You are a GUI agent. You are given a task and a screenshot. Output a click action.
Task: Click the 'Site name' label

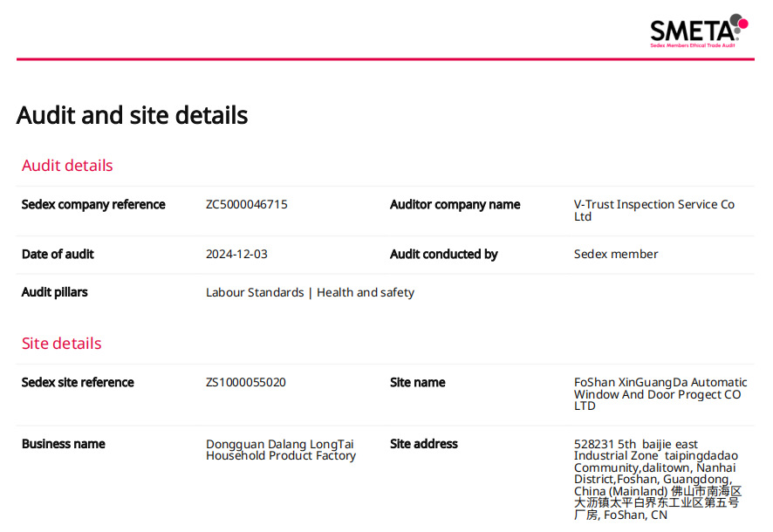coord(417,383)
